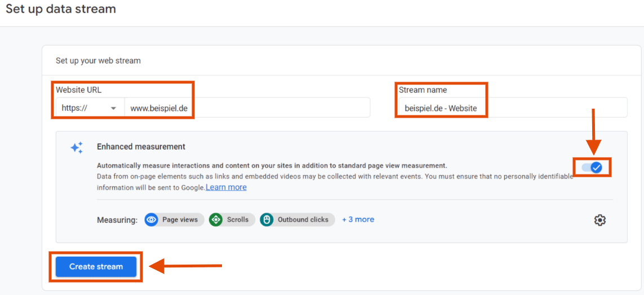Click the www.beispiel.de URL field
Screen dimensions: 644x295
[x=247, y=108]
